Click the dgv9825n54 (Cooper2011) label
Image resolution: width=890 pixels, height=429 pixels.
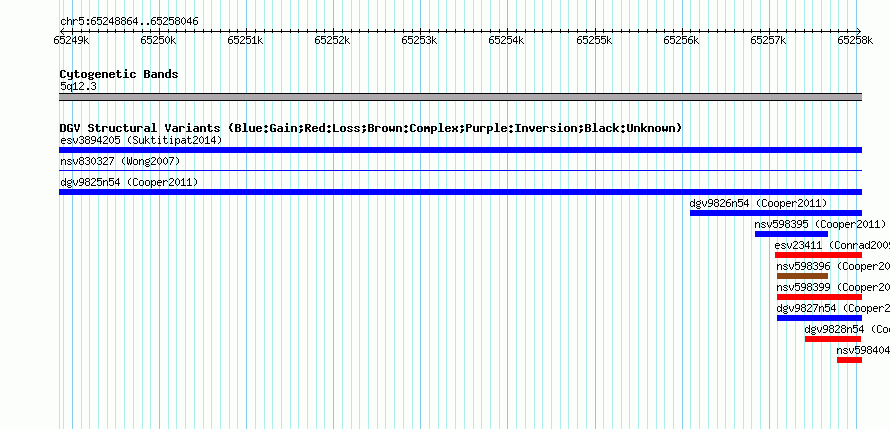(129, 182)
